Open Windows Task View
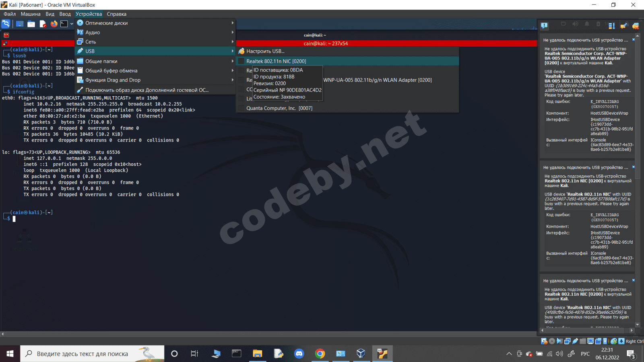This screenshot has width=644, height=362. [x=194, y=354]
